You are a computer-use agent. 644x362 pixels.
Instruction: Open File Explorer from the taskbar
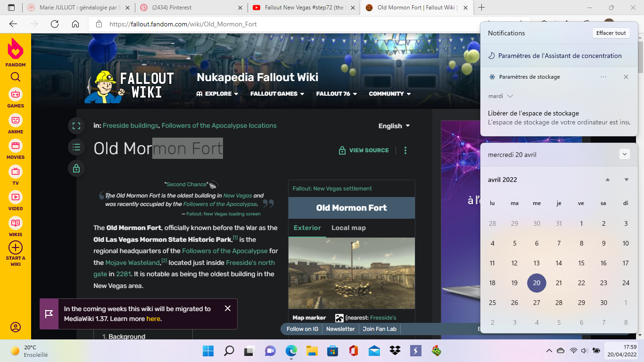click(x=312, y=351)
